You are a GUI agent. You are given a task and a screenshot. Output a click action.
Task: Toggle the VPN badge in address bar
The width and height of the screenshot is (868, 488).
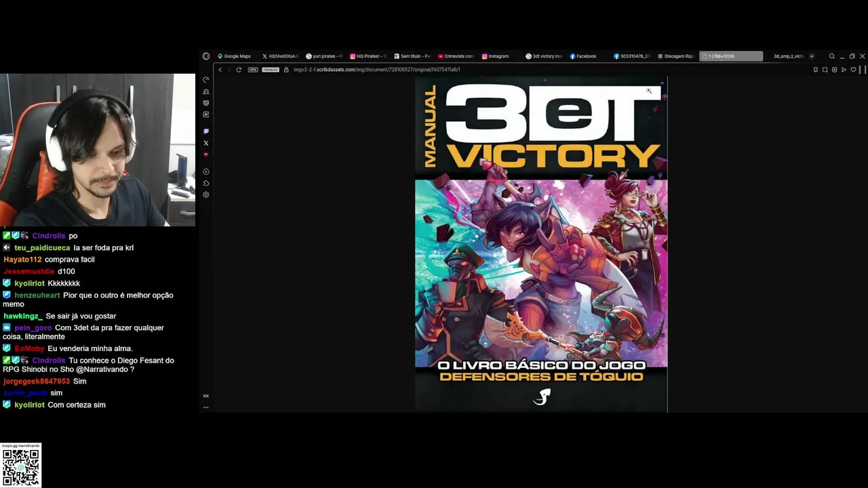pyautogui.click(x=253, y=70)
